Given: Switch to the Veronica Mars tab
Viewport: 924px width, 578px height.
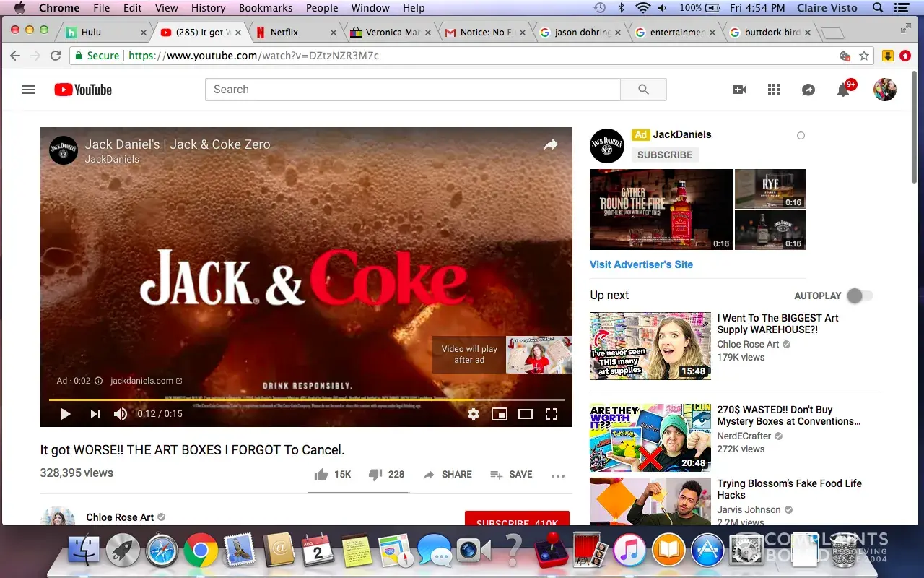Looking at the screenshot, I should click(391, 33).
